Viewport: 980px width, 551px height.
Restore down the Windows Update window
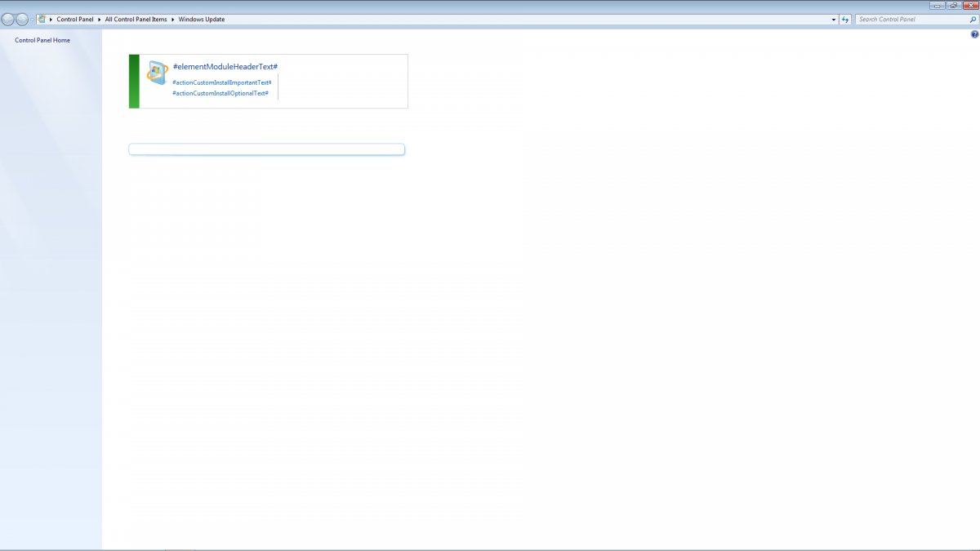coord(954,5)
